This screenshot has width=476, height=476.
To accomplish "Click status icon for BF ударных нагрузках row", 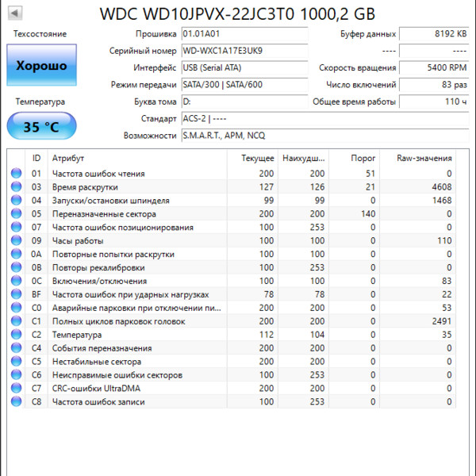I will point(16,294).
